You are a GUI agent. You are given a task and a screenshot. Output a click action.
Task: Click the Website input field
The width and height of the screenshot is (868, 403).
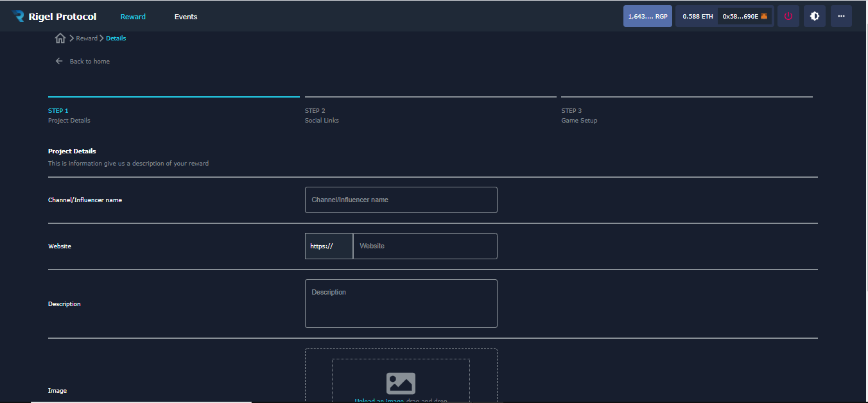[424, 246]
